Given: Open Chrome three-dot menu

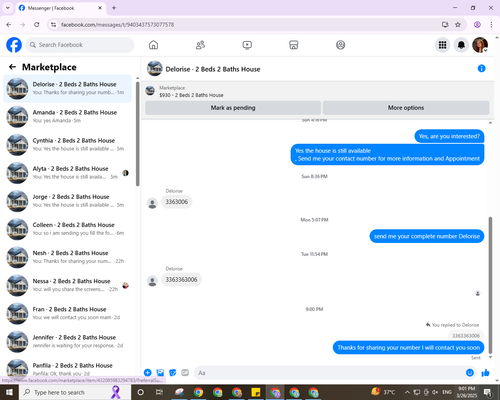Looking at the screenshot, I should pos(491,25).
